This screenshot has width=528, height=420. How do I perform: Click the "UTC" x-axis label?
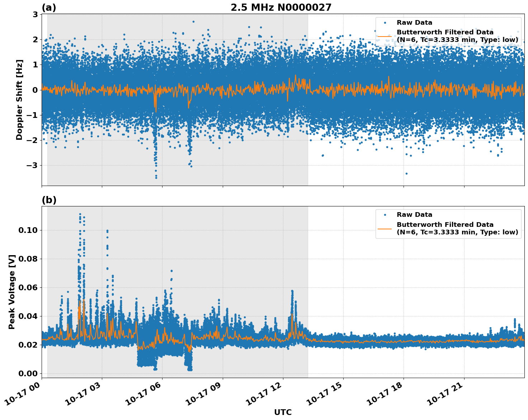pos(283,412)
